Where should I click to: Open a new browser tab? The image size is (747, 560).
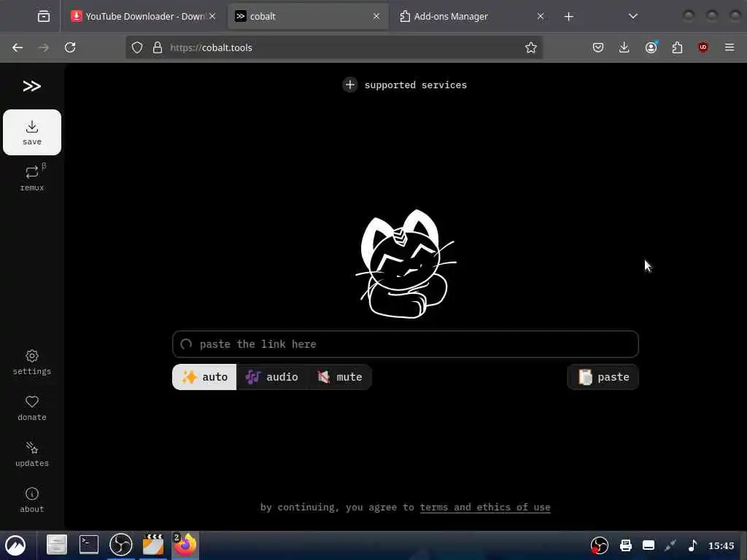tap(568, 16)
